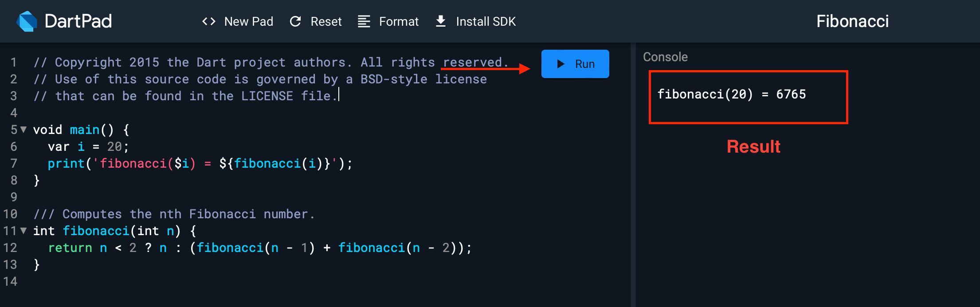Click the Format text-lines icon
980x307 pixels.
[x=364, y=21]
